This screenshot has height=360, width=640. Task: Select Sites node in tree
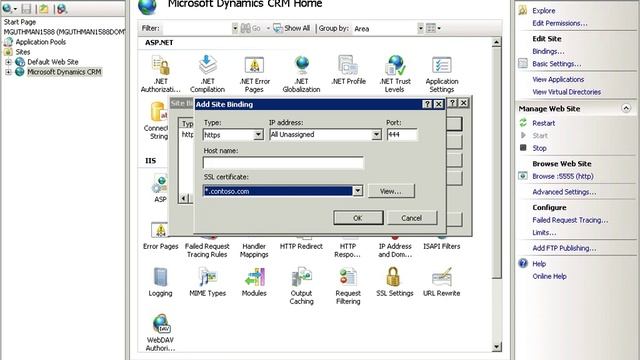[22, 52]
